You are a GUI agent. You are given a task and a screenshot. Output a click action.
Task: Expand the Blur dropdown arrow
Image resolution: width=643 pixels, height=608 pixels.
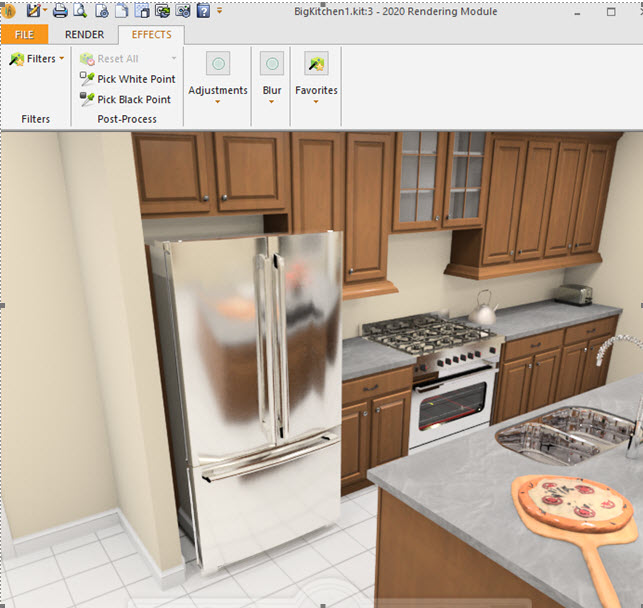(x=271, y=102)
